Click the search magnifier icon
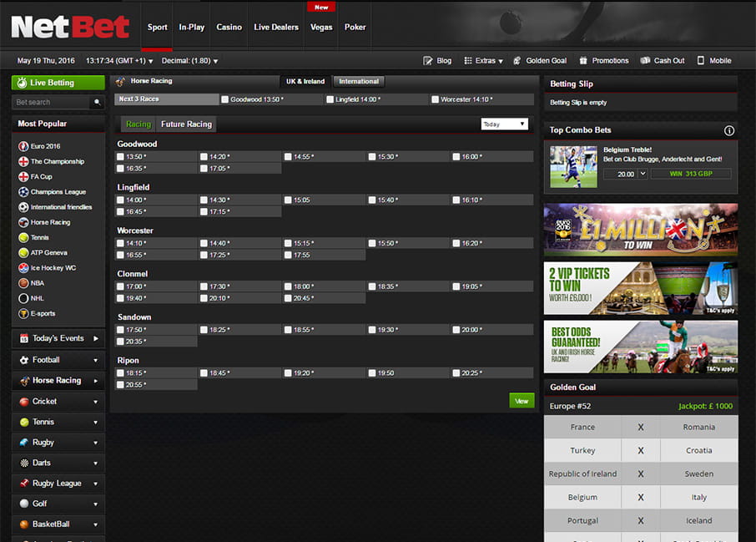The image size is (756, 542). coord(97,103)
